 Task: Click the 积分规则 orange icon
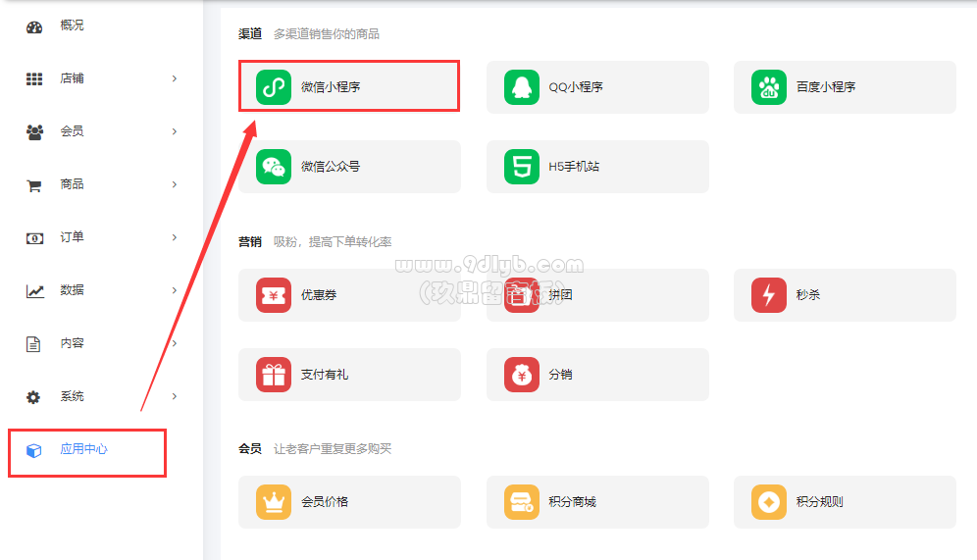pyautogui.click(x=769, y=501)
